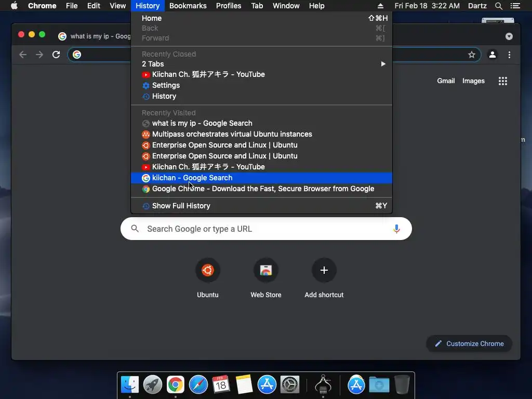Open Calendar from the Dock
Image resolution: width=532 pixels, height=399 pixels.
[221, 385]
